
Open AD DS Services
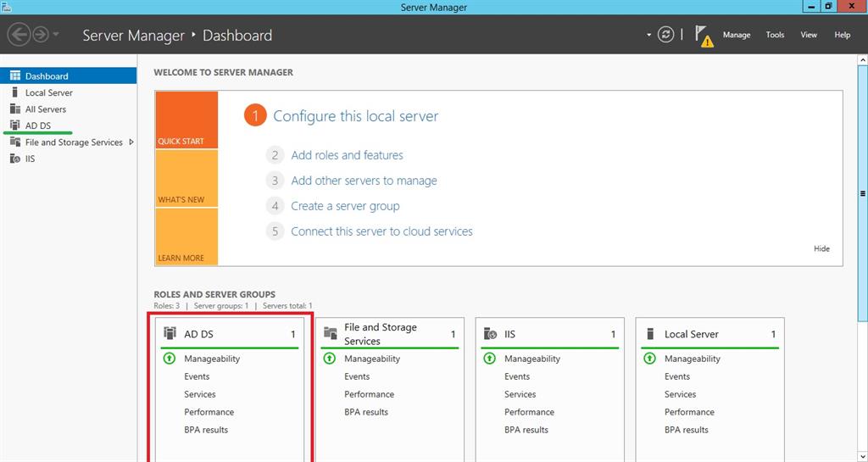tap(200, 394)
